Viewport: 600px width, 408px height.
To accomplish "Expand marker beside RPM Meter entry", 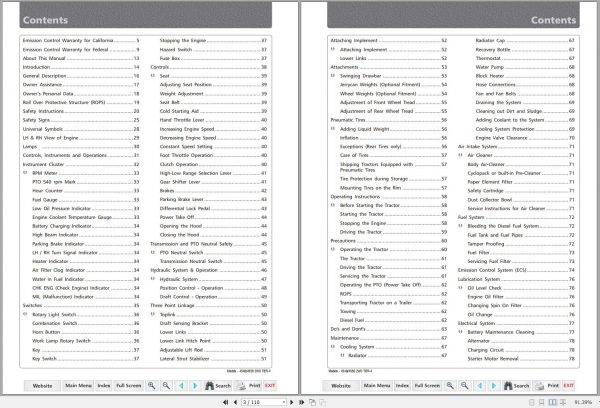I will (x=26, y=173).
